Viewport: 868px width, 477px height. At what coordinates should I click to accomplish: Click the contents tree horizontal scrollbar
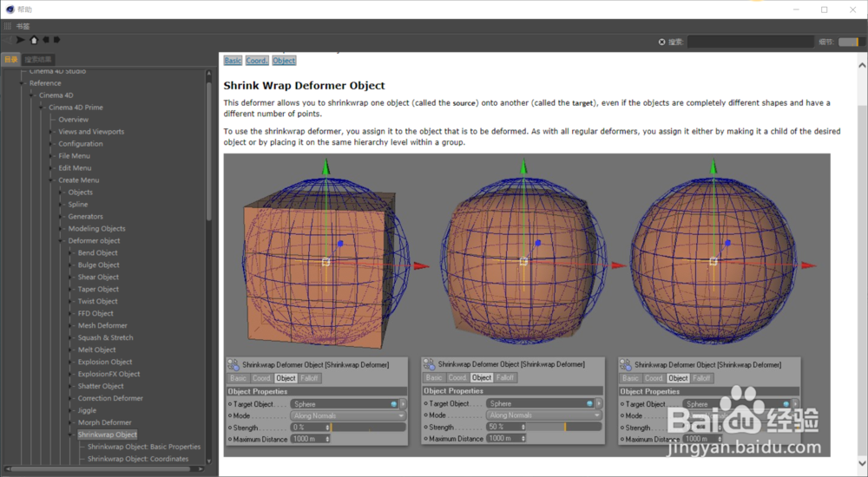point(101,469)
